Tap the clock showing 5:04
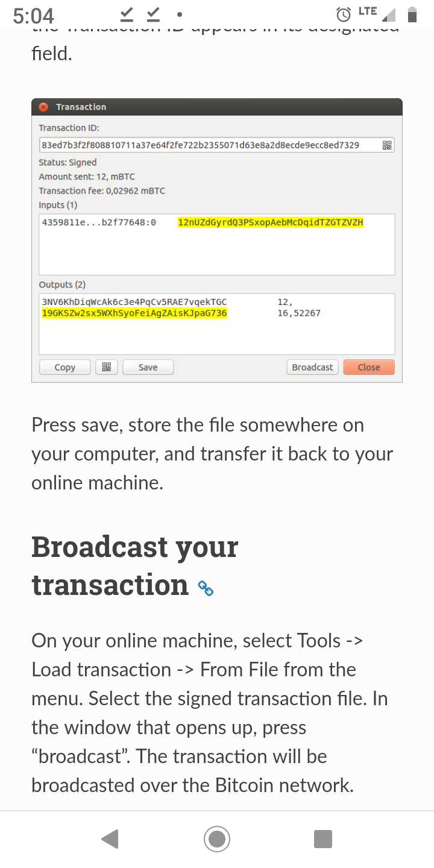Image resolution: width=434 pixels, height=868 pixels. click(34, 15)
